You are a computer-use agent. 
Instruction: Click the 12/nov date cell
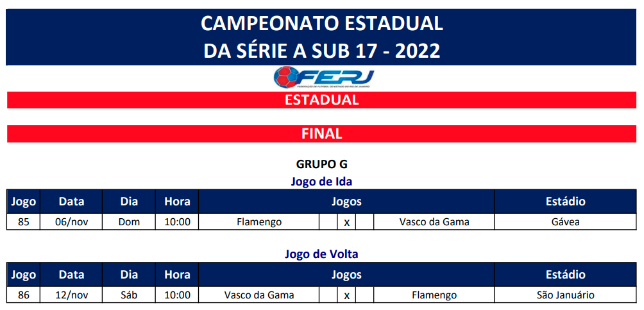71,295
